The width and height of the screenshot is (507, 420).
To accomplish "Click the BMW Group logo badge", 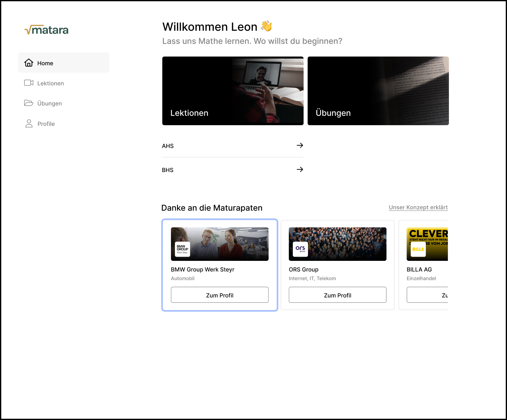I will (183, 249).
